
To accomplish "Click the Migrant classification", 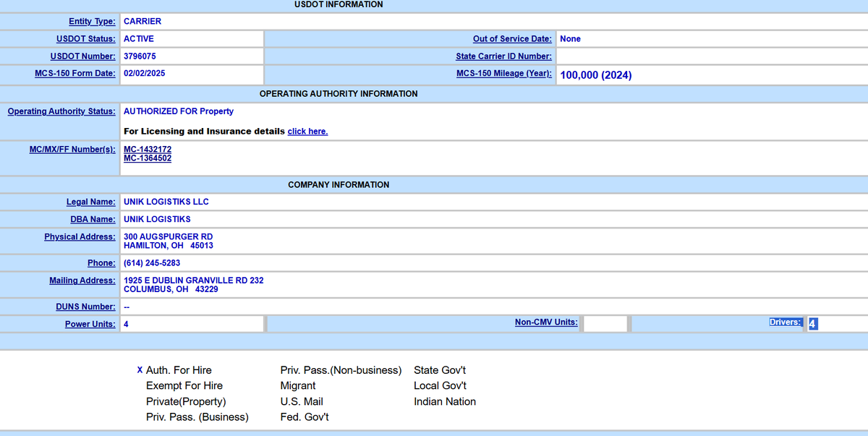I will (x=298, y=386).
